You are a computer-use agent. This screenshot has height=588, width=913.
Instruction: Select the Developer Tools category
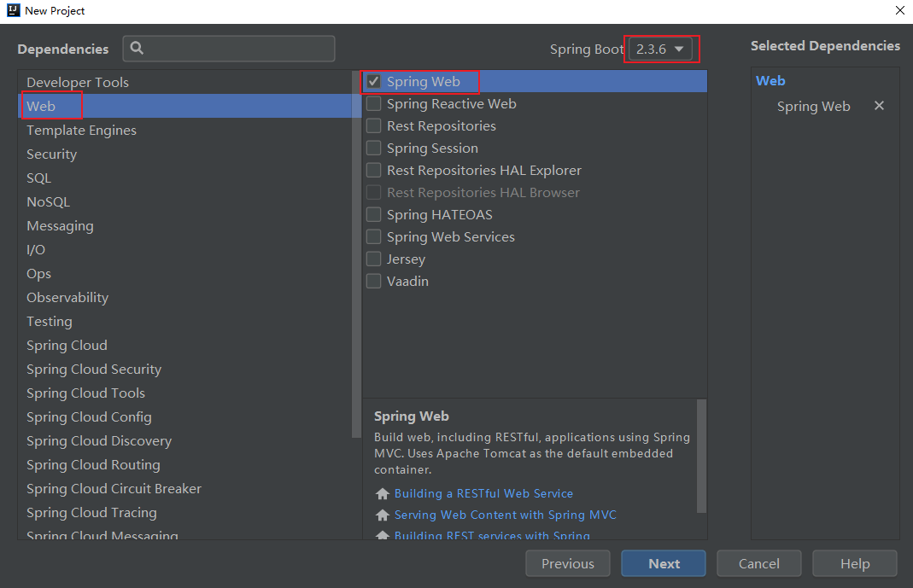pyautogui.click(x=185, y=82)
